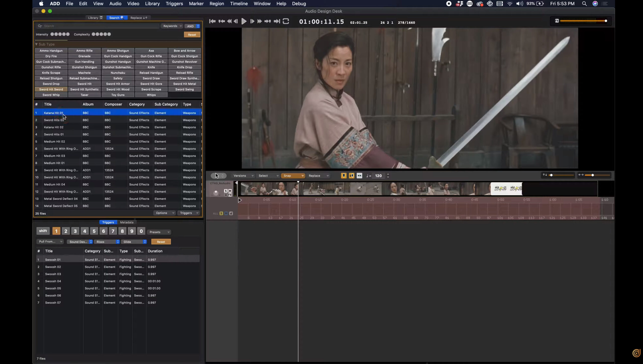Open the trigger Presets dropdown
Image resolution: width=643 pixels, height=364 pixels.
[159, 232]
